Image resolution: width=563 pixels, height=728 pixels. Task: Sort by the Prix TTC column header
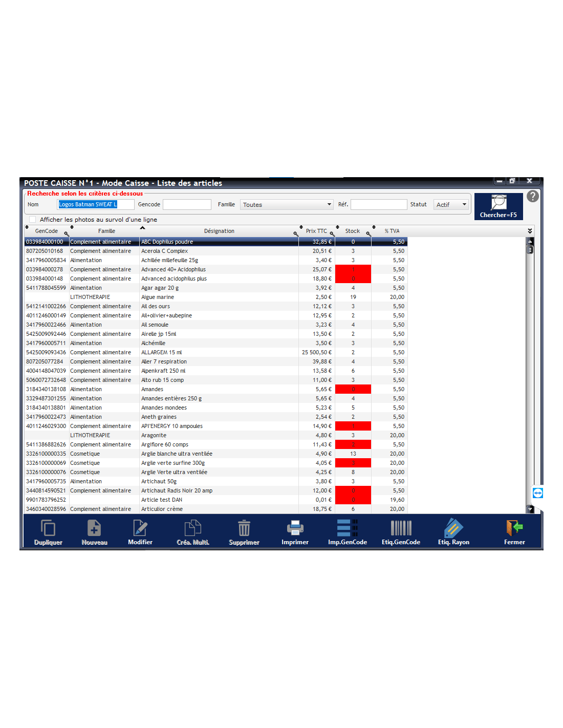coord(316,231)
